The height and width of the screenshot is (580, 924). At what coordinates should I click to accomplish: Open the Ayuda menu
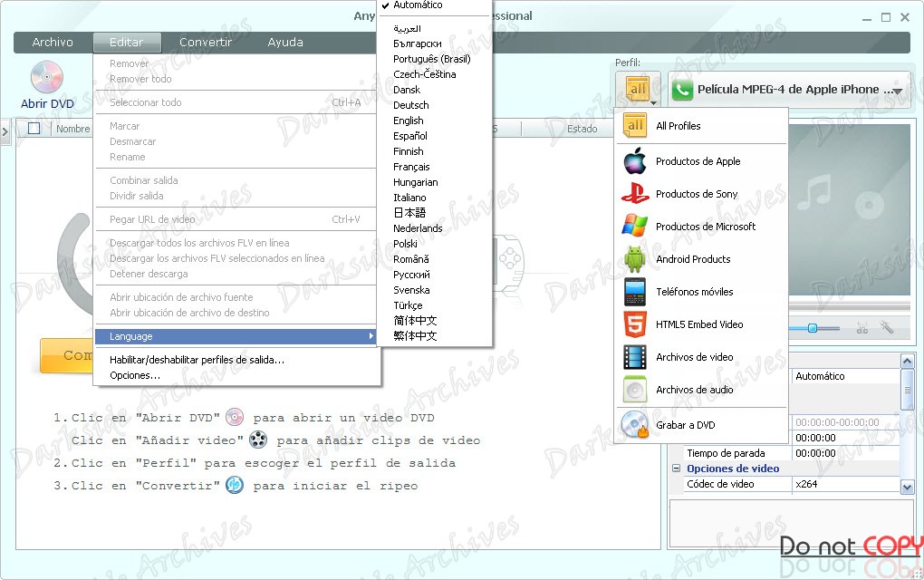point(285,43)
